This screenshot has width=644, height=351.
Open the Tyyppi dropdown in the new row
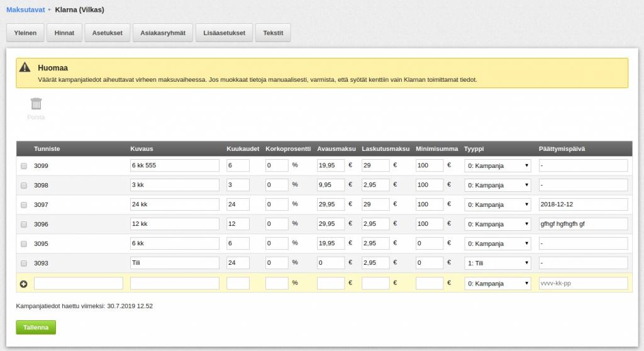coord(497,283)
